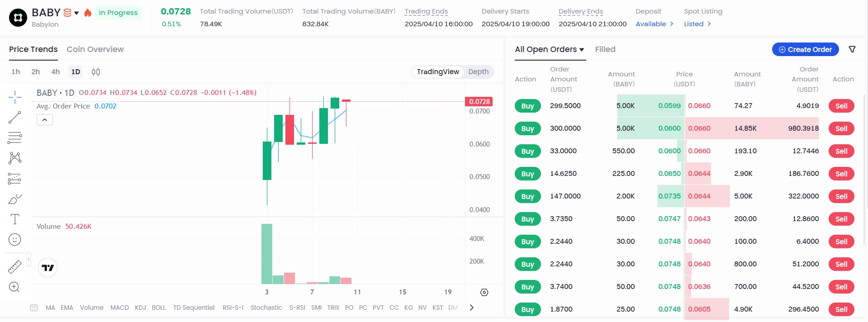Add the TD Sequential indicator
The width and height of the screenshot is (868, 322).
[194, 308]
